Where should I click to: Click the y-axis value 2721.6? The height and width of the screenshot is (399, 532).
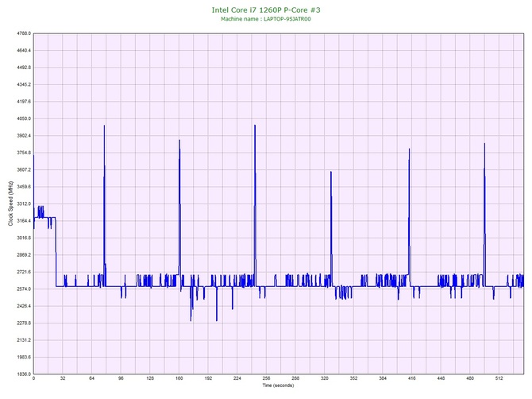[x=24, y=272]
